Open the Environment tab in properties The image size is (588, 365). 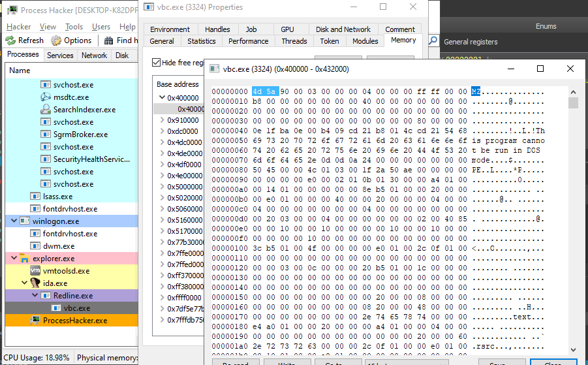170,29
